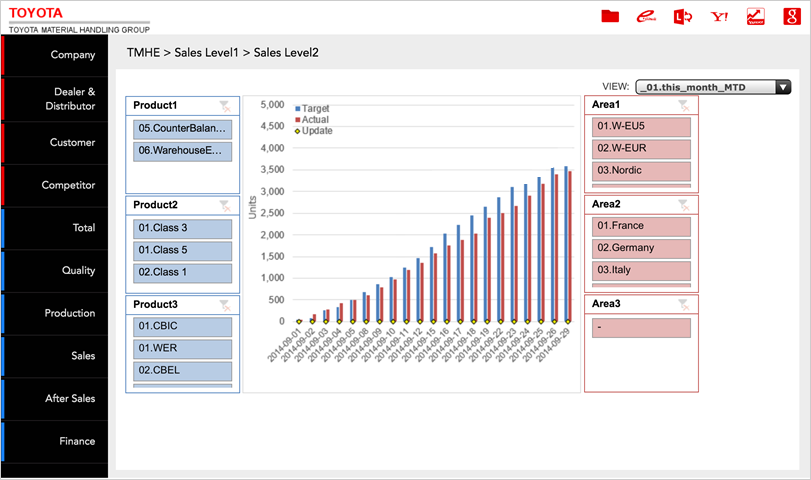Clear the Area1 slicer filter

[x=683, y=105]
